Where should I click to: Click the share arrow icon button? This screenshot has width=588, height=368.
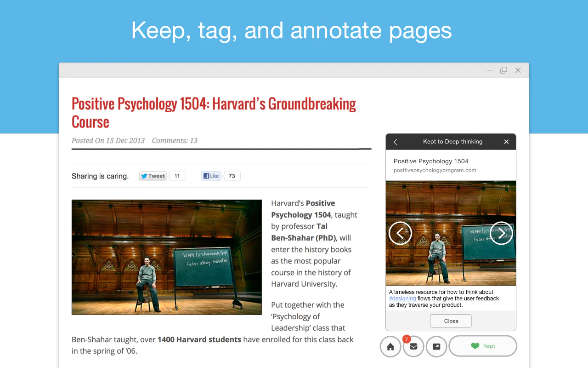coord(436,347)
